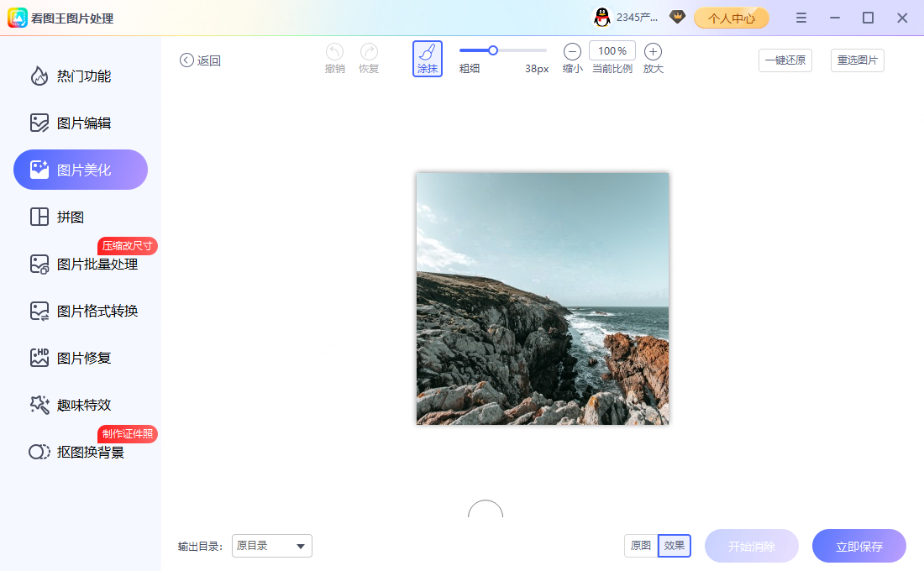Go back with the 返回 arrow
The height and width of the screenshot is (571, 924).
[x=200, y=60]
